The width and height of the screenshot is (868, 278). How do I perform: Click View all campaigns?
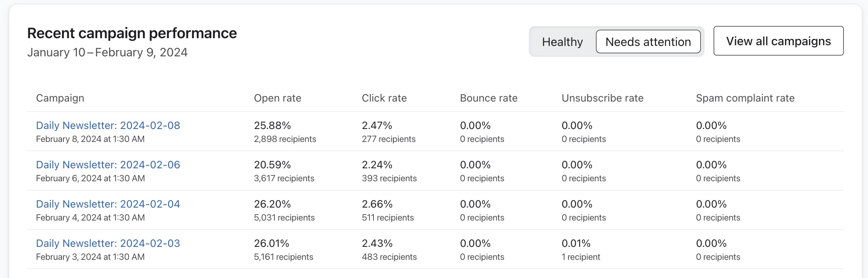pos(778,41)
